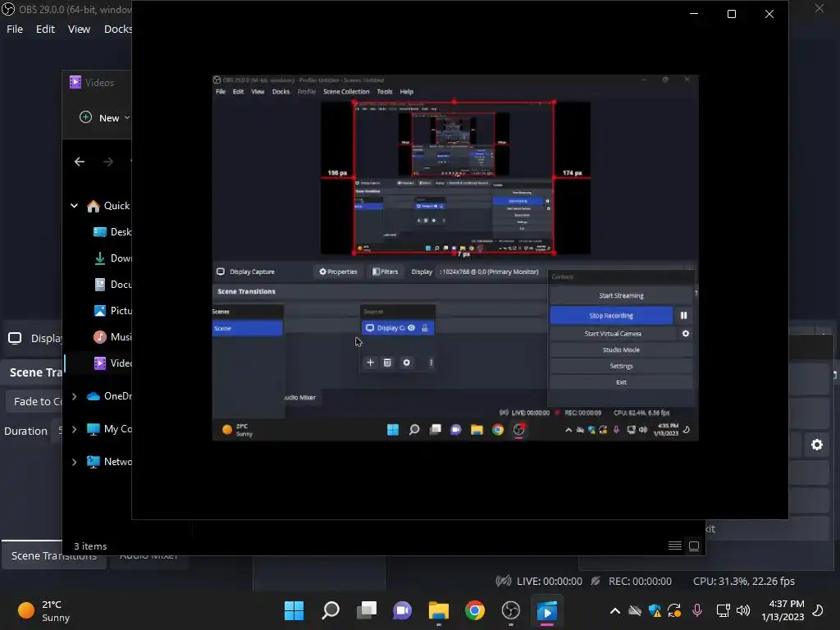
Task: Click the Display Capture monitor icon in OBS
Action: [x=15, y=338]
